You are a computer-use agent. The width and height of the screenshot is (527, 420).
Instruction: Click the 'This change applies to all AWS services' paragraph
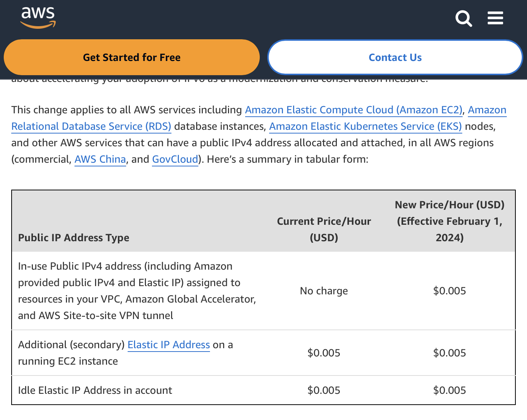(259, 135)
